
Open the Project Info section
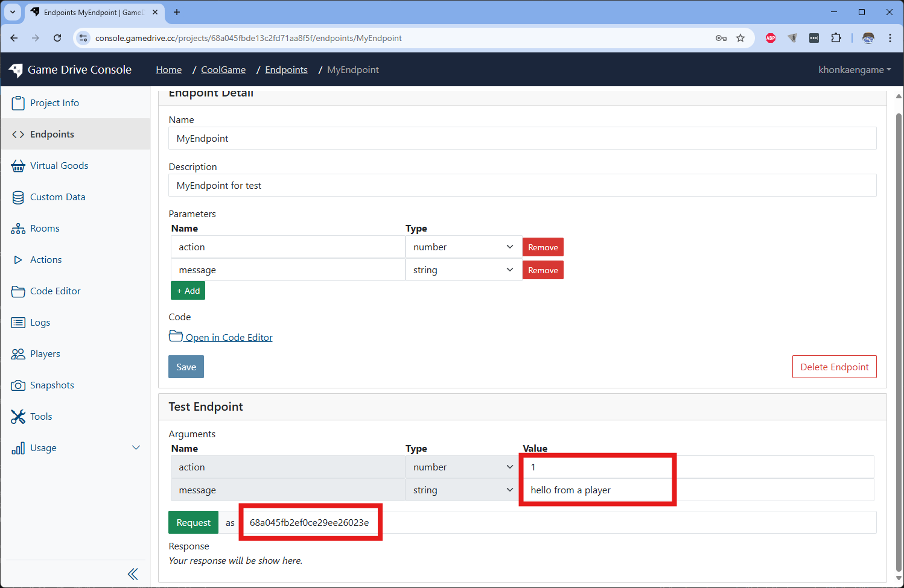point(53,103)
